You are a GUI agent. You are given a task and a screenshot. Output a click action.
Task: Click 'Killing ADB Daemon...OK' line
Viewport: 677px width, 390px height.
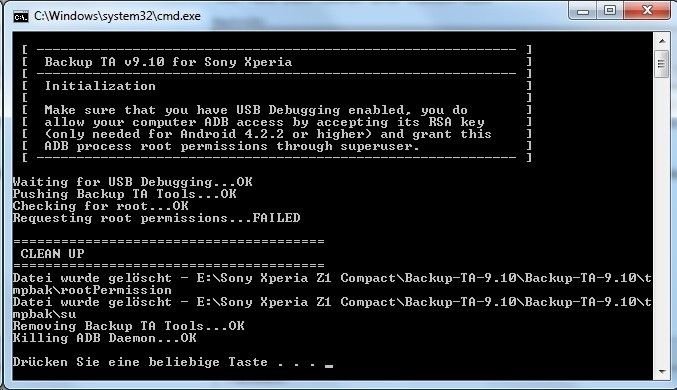(x=104, y=338)
